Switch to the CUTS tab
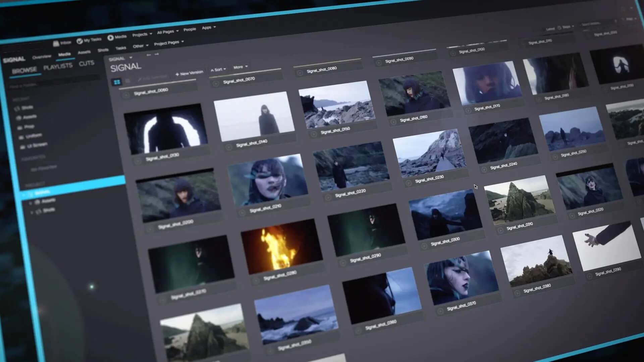 click(x=87, y=63)
